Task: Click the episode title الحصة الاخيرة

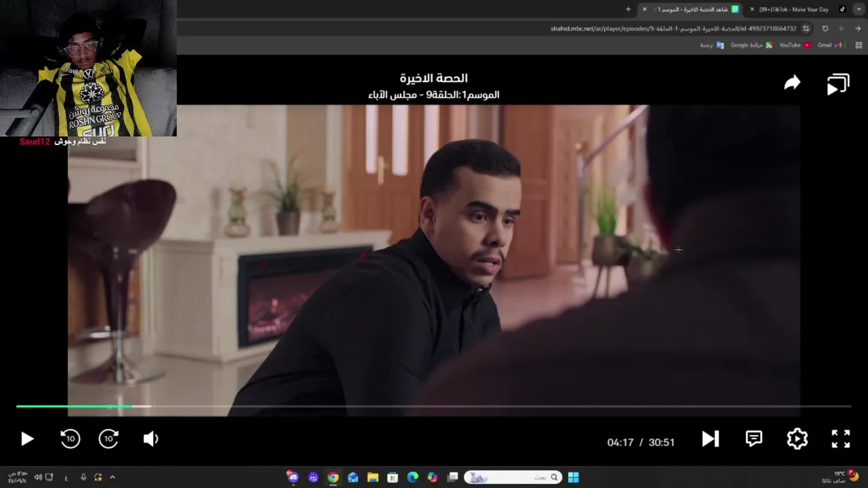Action: [x=434, y=78]
